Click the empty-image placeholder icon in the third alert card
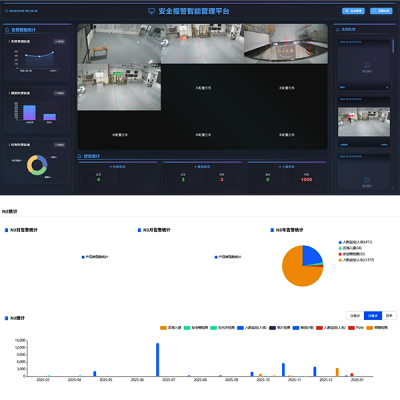The image size is (400, 400). coord(367,180)
